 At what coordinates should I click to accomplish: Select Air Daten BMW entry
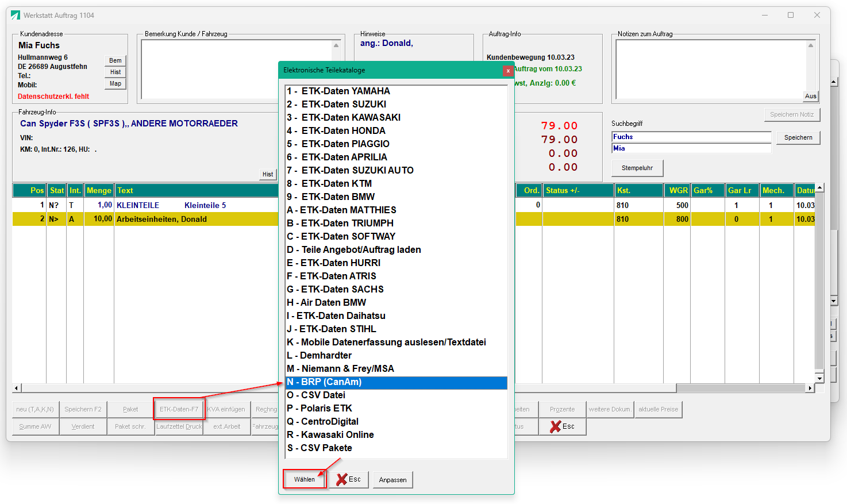tap(396, 303)
